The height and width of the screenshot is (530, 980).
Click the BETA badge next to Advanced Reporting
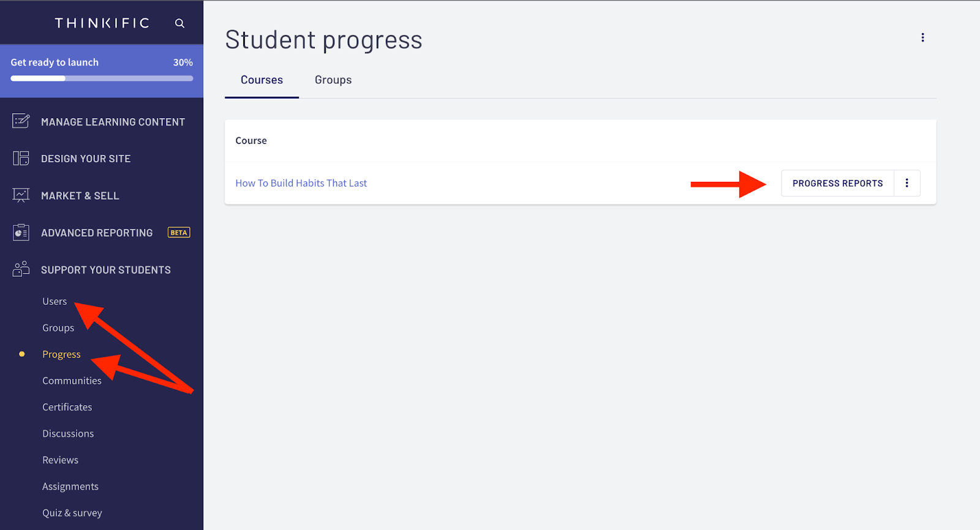pyautogui.click(x=179, y=233)
